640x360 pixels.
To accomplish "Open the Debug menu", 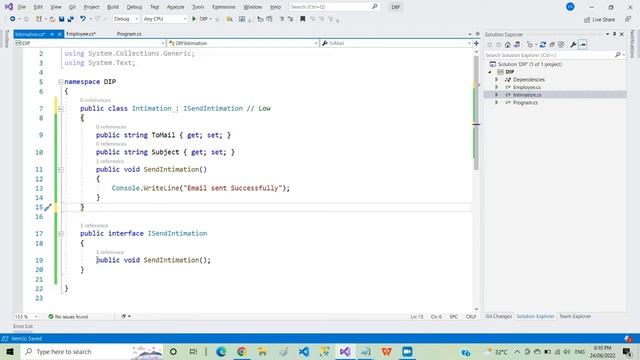I will point(134,7).
